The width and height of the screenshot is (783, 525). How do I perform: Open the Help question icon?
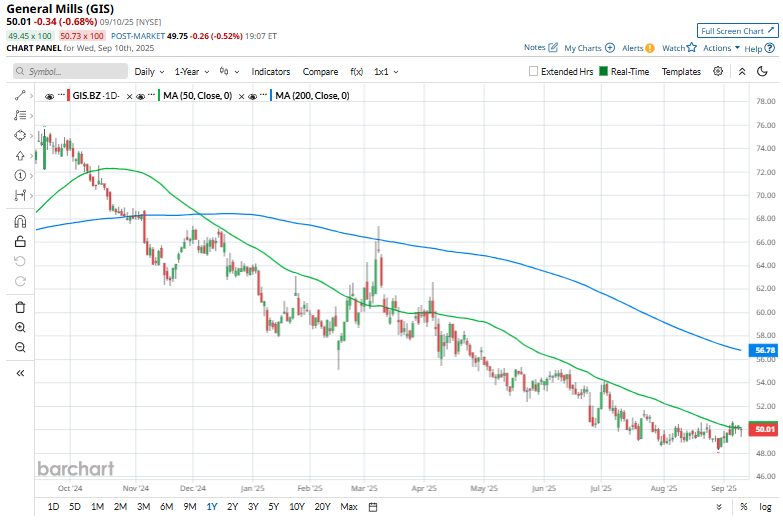coord(770,48)
